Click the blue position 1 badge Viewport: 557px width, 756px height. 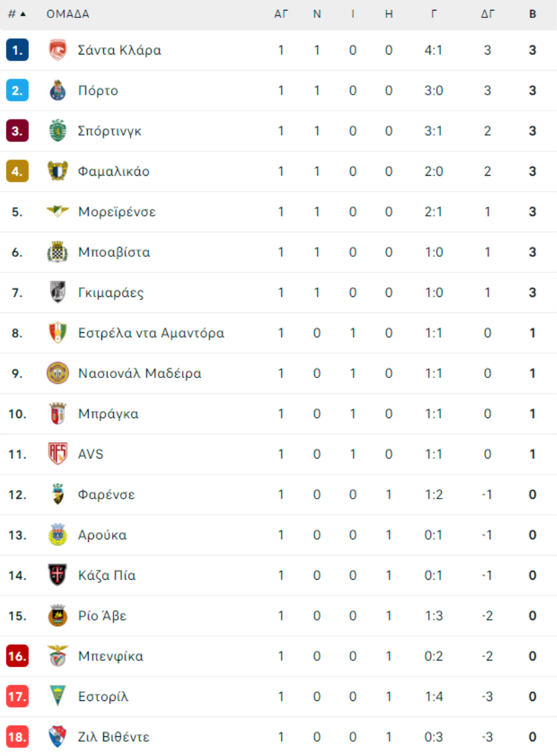tap(17, 50)
